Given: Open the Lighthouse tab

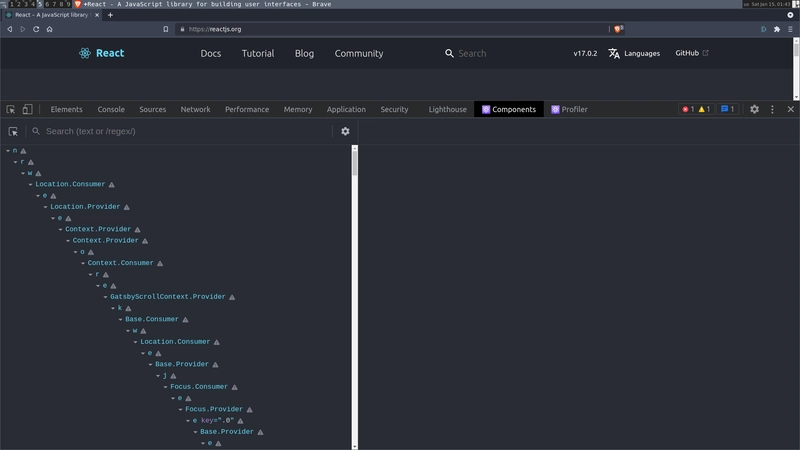Looking at the screenshot, I should [x=447, y=109].
